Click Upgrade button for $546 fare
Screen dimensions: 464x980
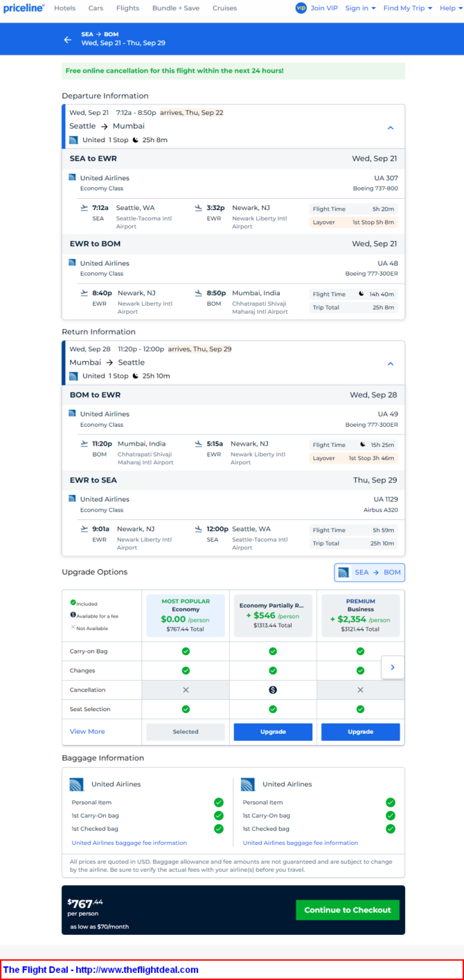(x=273, y=732)
